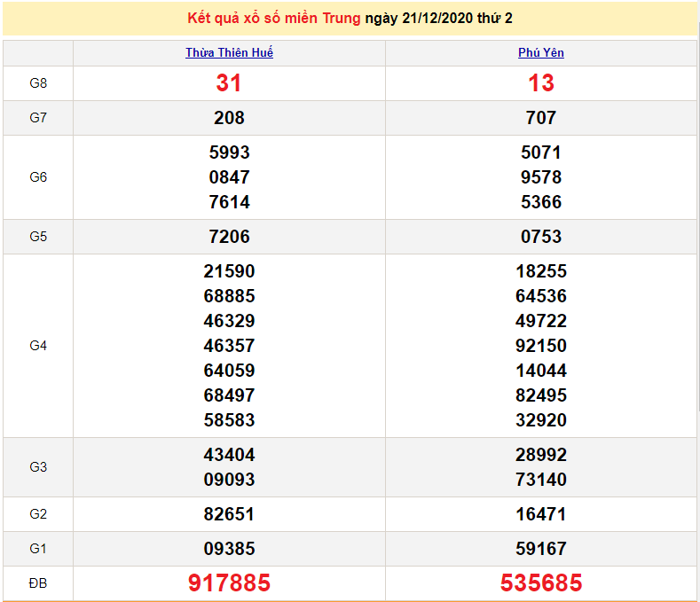
Task: Open the Thừa Thiên Huế province link
Action: click(229, 52)
